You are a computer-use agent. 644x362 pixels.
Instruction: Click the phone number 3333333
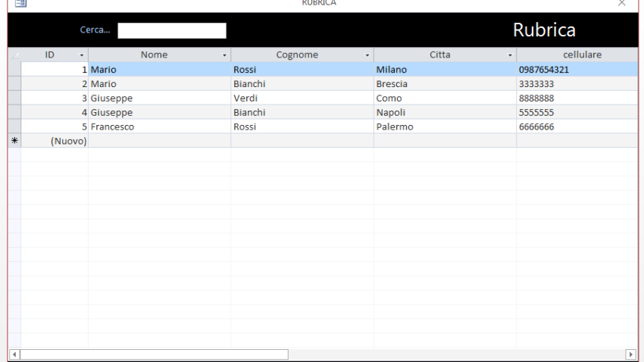click(536, 84)
